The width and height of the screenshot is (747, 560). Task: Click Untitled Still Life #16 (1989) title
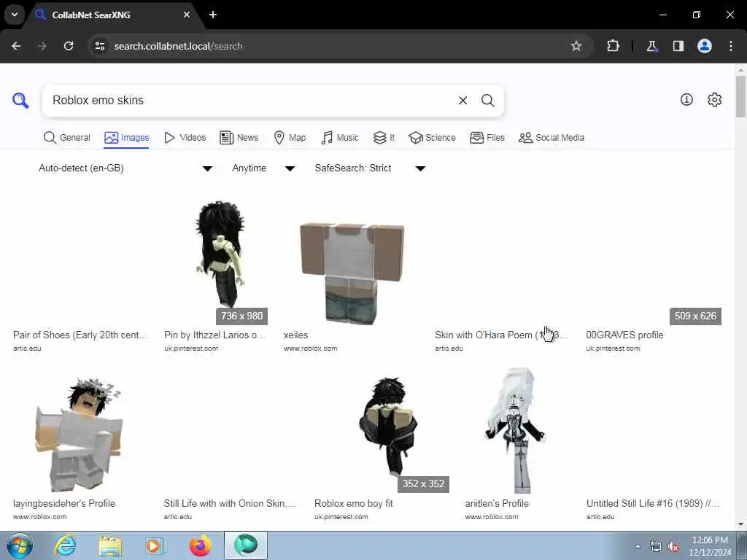click(653, 503)
